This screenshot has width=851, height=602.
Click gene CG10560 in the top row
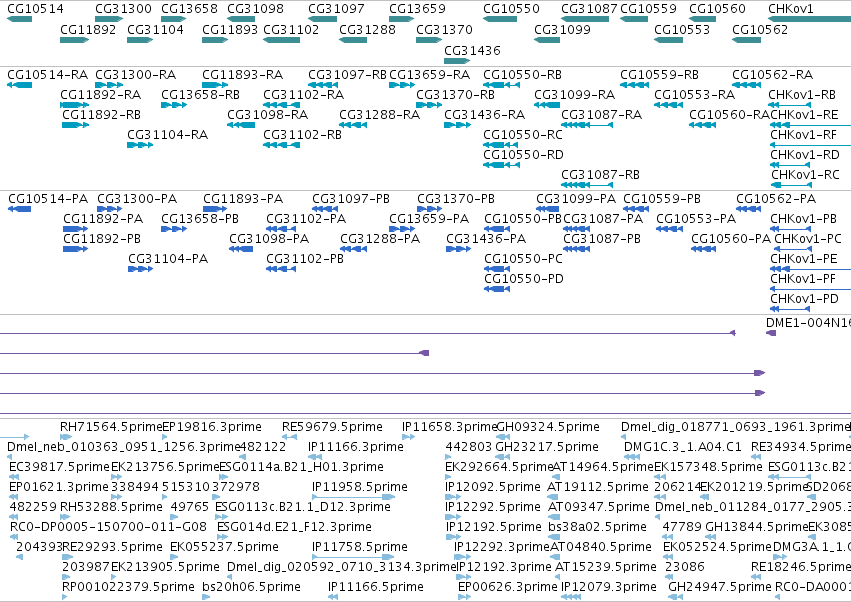(x=717, y=9)
